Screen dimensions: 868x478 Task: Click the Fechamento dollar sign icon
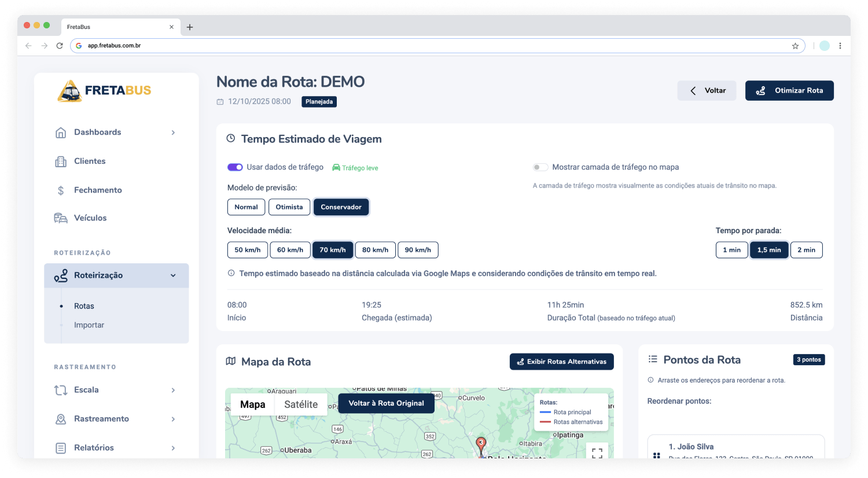pyautogui.click(x=61, y=190)
